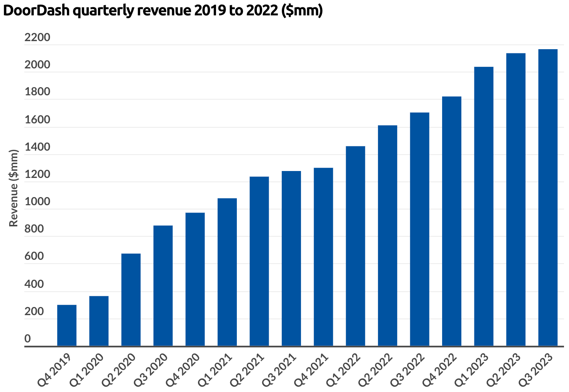
Task: Click the '2000' y-axis value
Action: (37, 65)
